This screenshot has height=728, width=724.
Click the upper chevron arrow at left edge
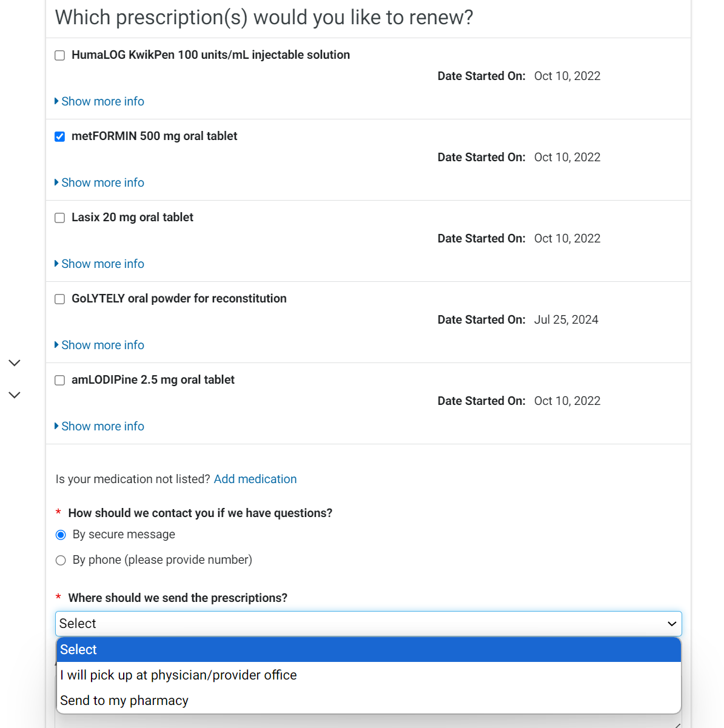[x=15, y=363]
